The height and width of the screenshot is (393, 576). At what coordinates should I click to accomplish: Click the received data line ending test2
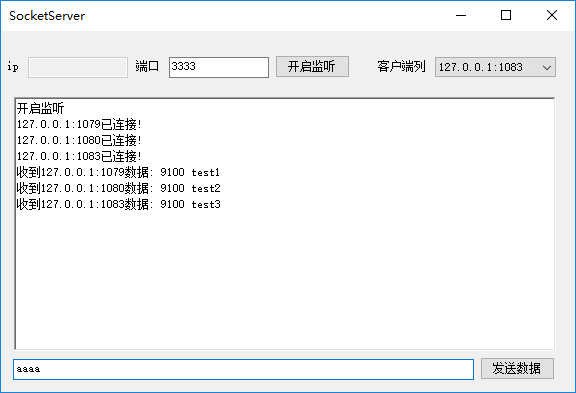(118, 188)
